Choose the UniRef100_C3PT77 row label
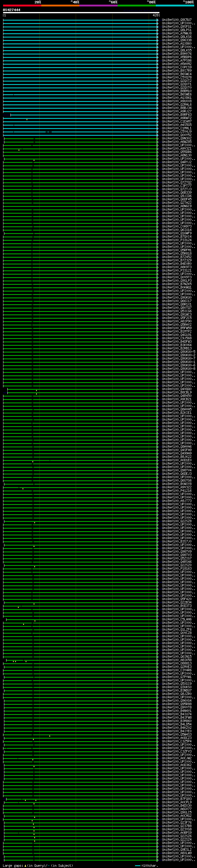The height and width of the screenshot is (868, 197). click(x=176, y=186)
